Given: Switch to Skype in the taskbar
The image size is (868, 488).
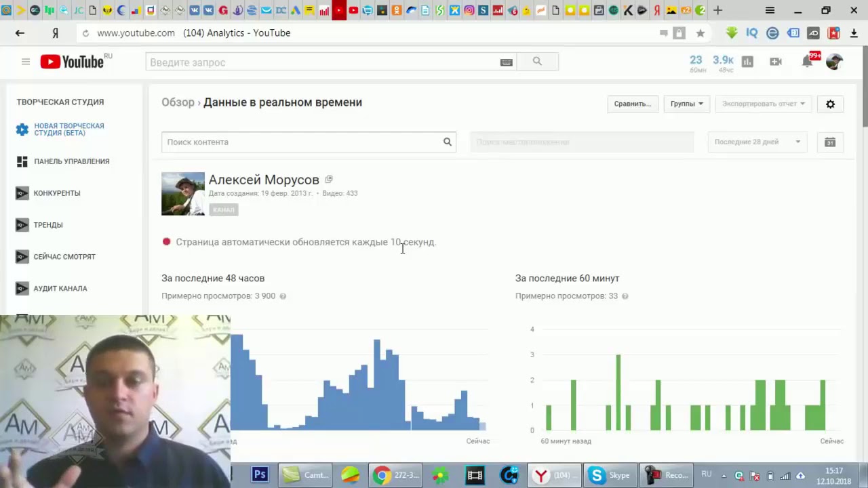Looking at the screenshot, I should coord(611,475).
